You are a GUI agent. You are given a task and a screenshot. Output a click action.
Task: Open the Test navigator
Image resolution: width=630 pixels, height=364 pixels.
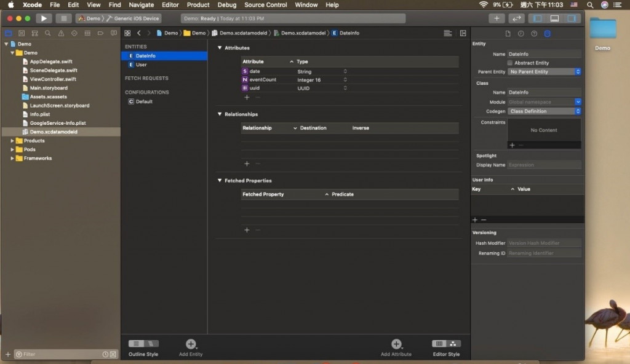tap(74, 33)
